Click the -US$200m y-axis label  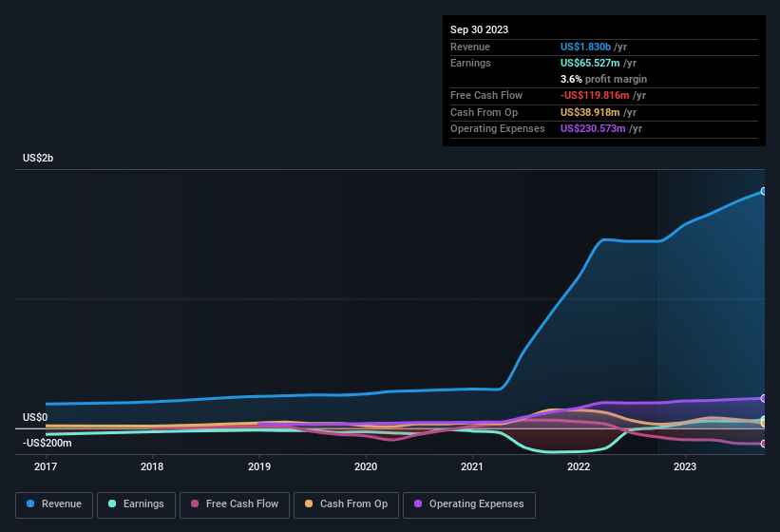coord(47,443)
